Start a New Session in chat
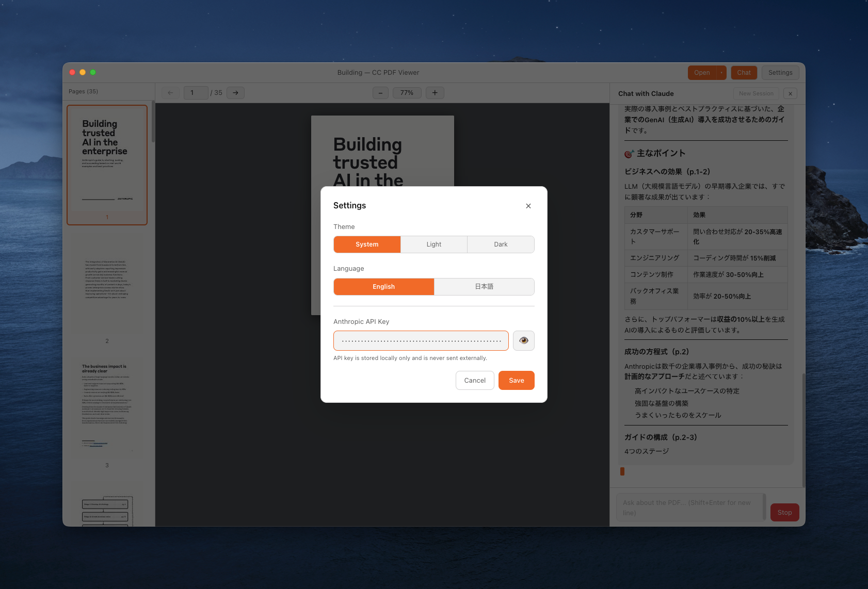The image size is (868, 589). coord(756,93)
